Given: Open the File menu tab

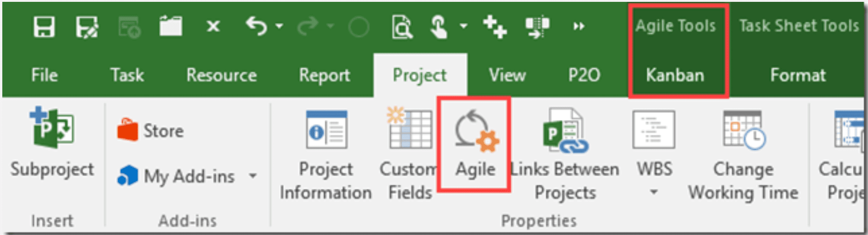Looking at the screenshot, I should click(44, 75).
